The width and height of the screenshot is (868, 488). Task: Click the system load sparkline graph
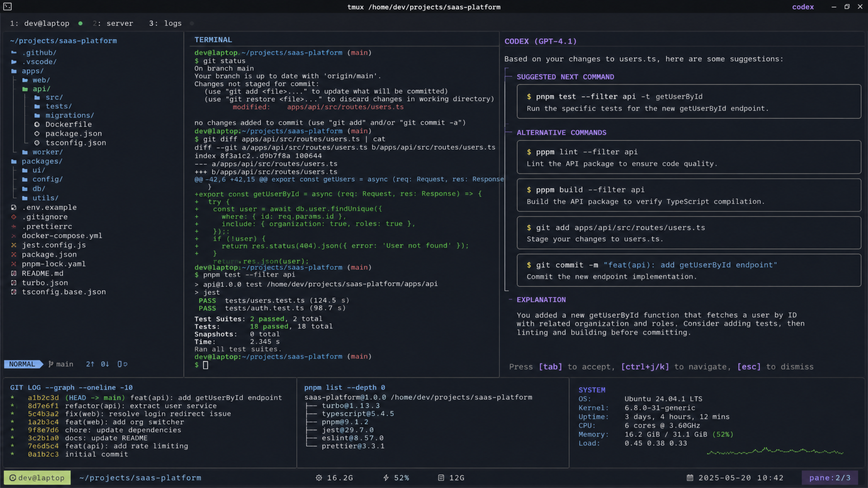click(775, 451)
